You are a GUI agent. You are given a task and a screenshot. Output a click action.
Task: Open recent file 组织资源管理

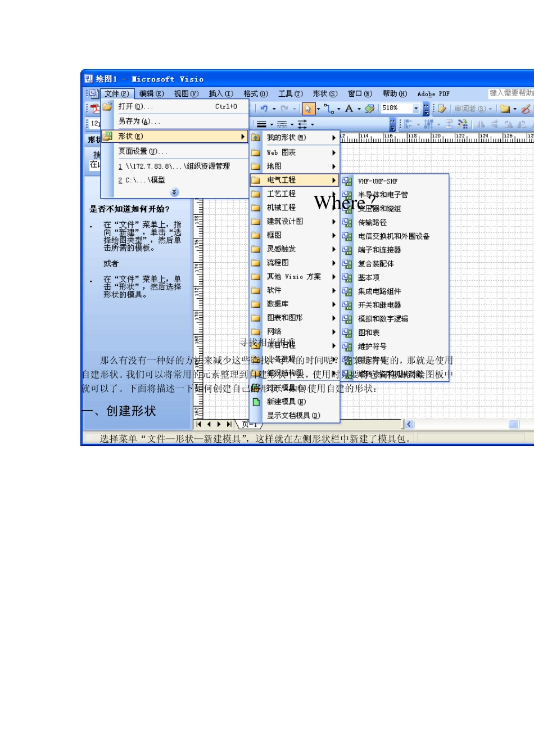click(175, 166)
